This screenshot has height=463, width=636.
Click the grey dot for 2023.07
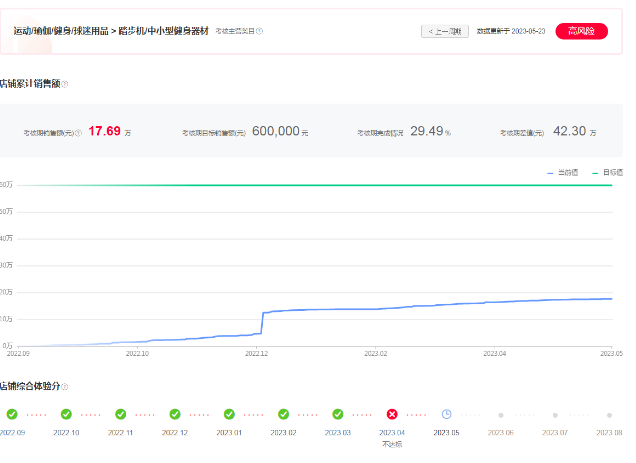pyautogui.click(x=555, y=415)
